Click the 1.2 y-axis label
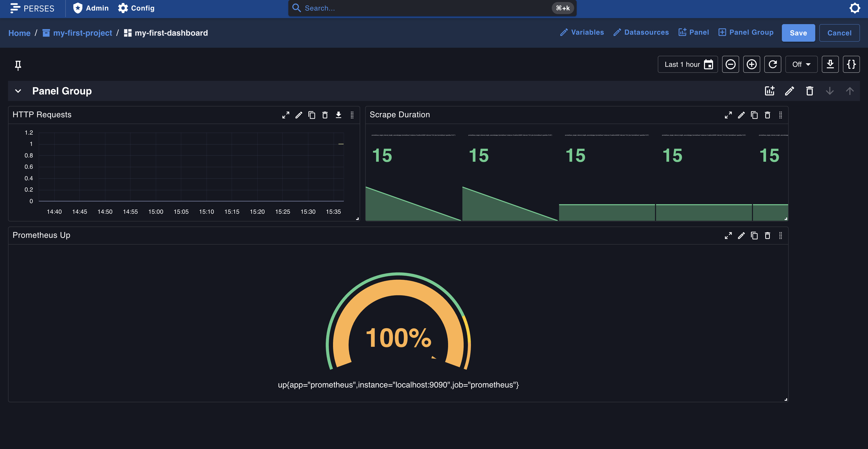 pyautogui.click(x=29, y=133)
